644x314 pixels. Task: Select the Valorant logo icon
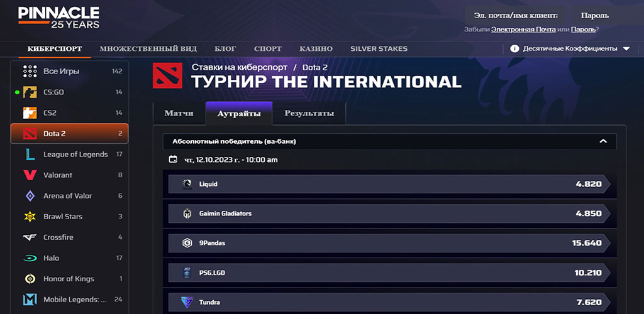click(x=30, y=175)
